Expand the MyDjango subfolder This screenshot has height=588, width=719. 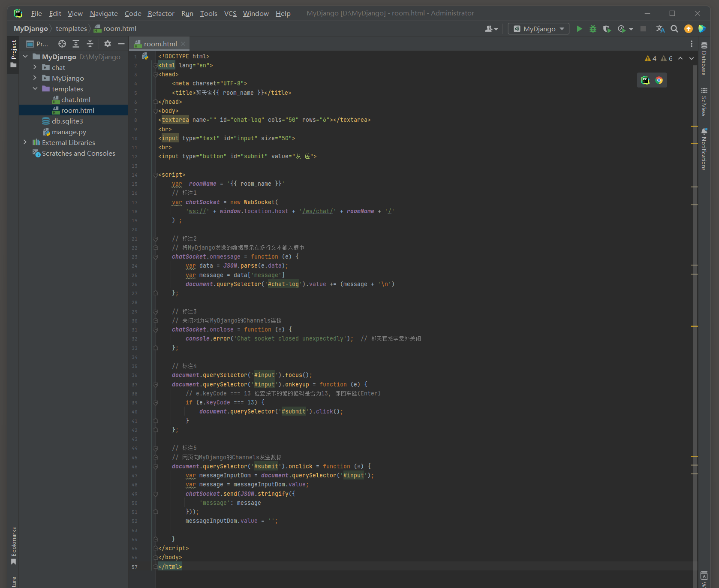(x=35, y=78)
